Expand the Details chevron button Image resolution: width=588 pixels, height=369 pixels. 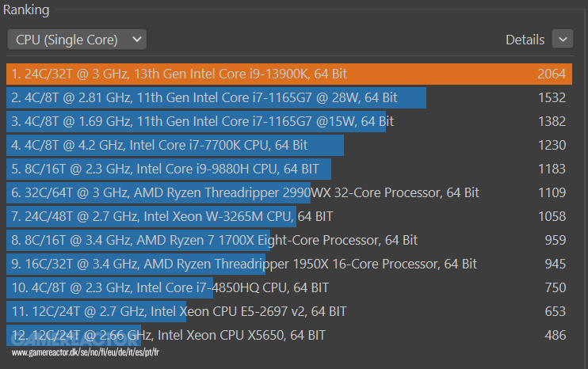click(562, 39)
